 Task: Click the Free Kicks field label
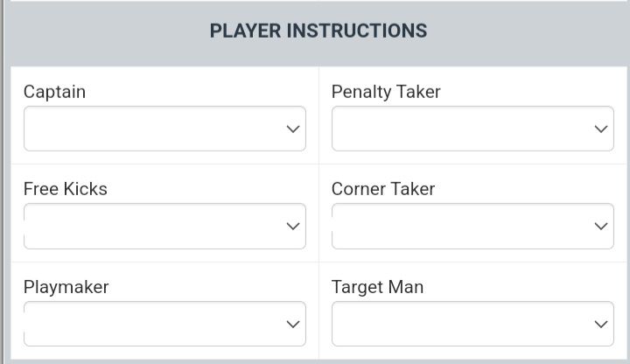[66, 189]
